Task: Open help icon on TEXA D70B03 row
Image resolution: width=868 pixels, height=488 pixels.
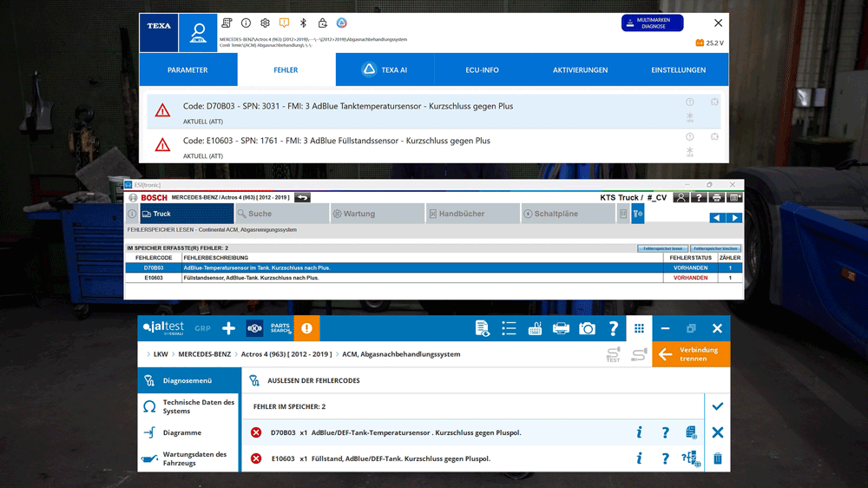Action: [x=690, y=102]
